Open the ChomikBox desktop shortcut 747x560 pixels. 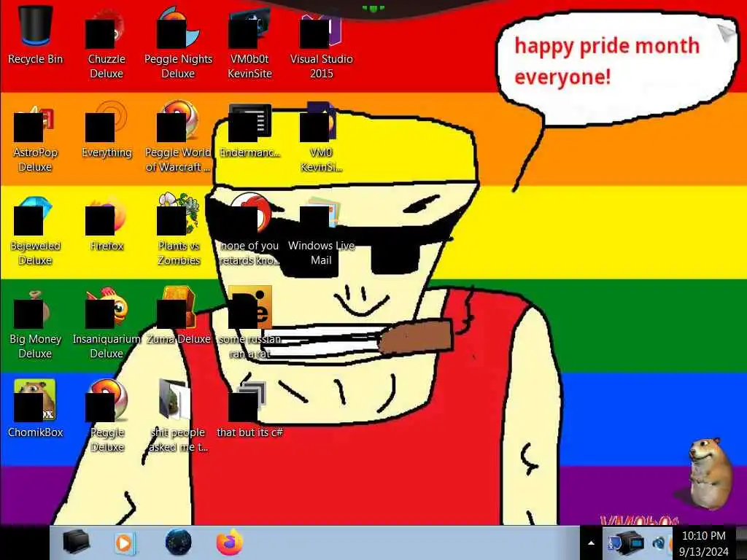[x=35, y=408]
